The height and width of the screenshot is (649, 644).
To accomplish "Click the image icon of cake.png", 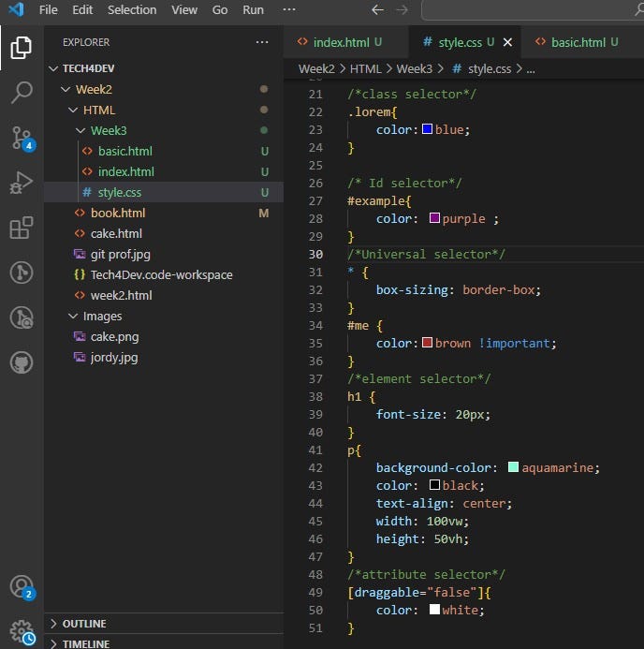I will click(80, 336).
